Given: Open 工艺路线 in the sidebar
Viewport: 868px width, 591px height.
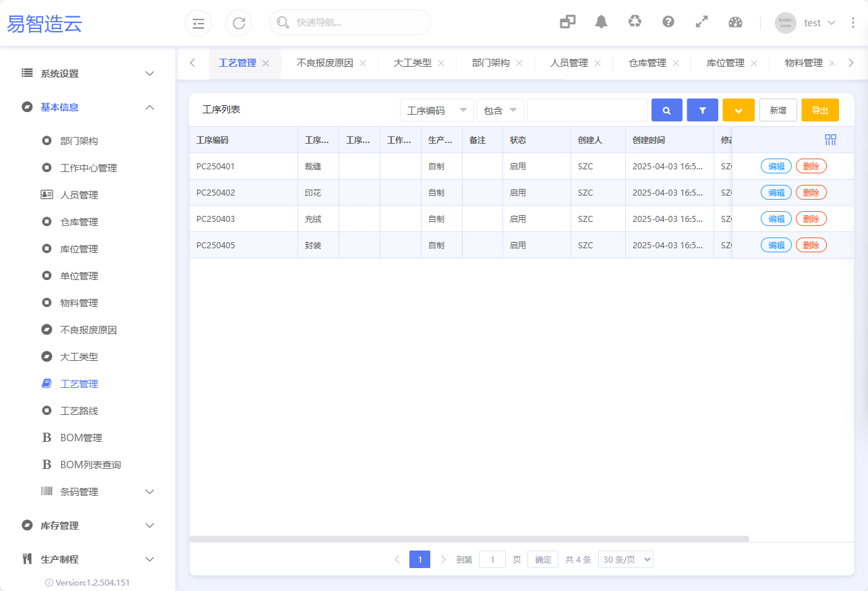Looking at the screenshot, I should click(x=79, y=411).
